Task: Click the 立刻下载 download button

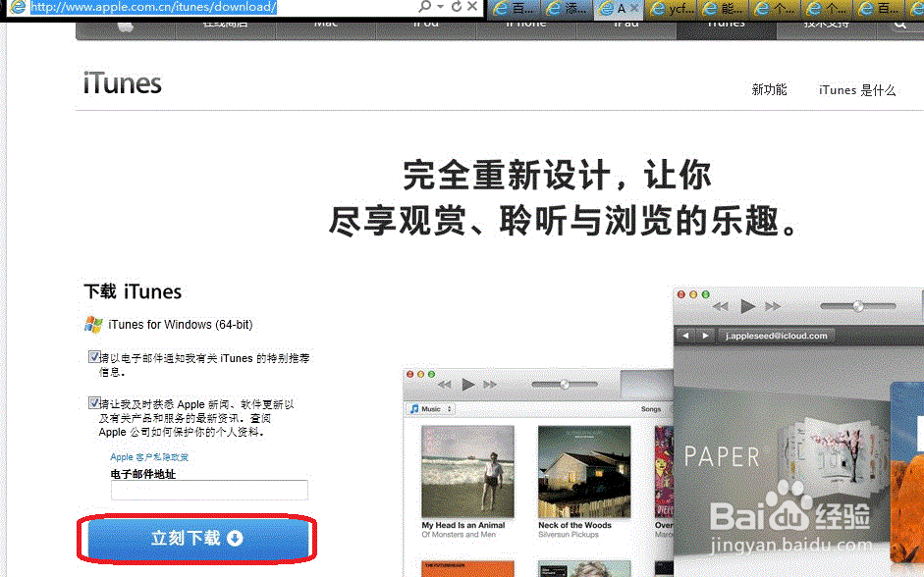Action: [197, 538]
